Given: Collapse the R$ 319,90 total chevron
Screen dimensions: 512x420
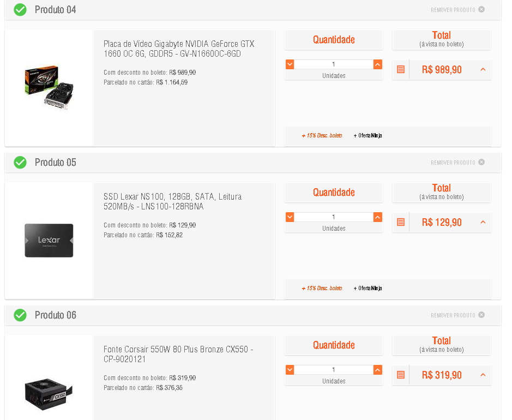Looking at the screenshot, I should pyautogui.click(x=483, y=375).
